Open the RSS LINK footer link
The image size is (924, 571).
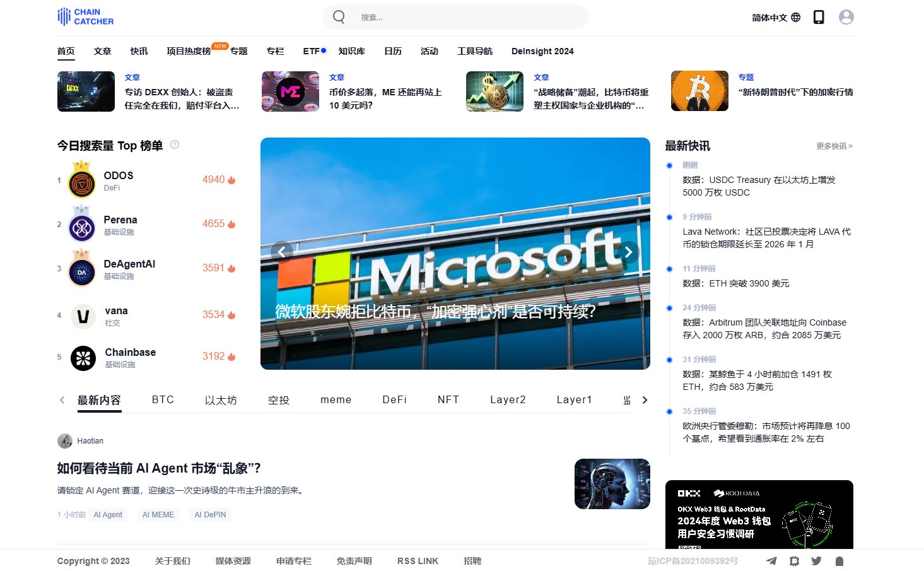tap(418, 561)
